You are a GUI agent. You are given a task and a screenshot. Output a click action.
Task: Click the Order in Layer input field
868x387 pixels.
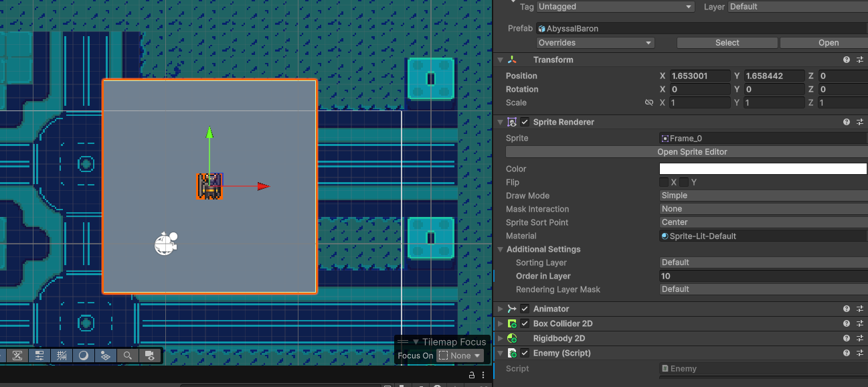coord(764,276)
